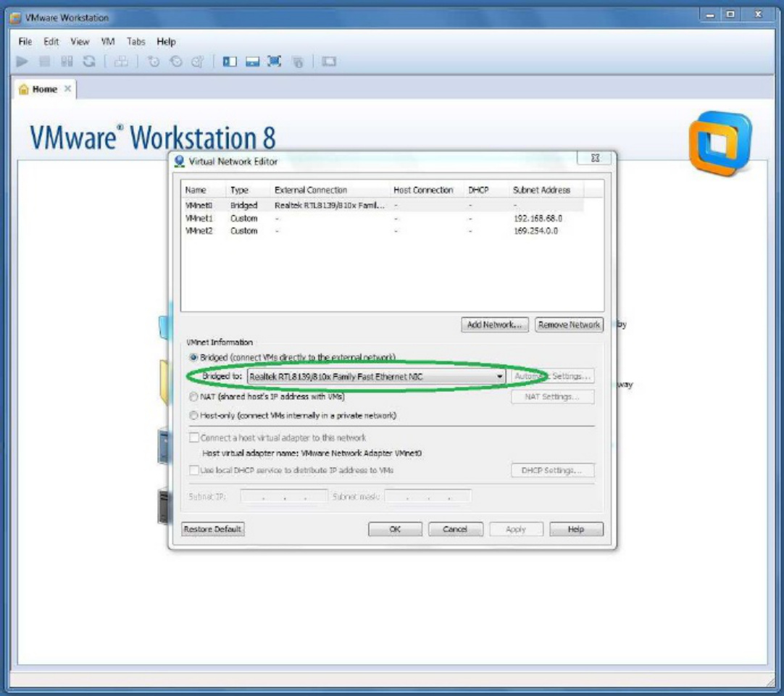The width and height of the screenshot is (784, 696).
Task: Click the NAT Settings button
Action: point(553,397)
